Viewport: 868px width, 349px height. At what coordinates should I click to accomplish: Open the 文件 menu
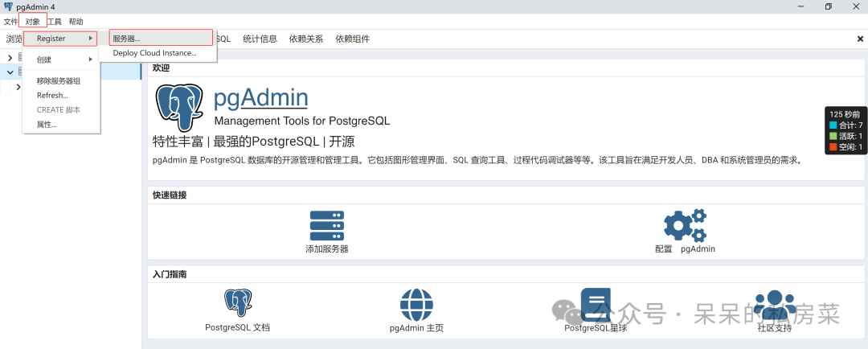[x=10, y=23]
